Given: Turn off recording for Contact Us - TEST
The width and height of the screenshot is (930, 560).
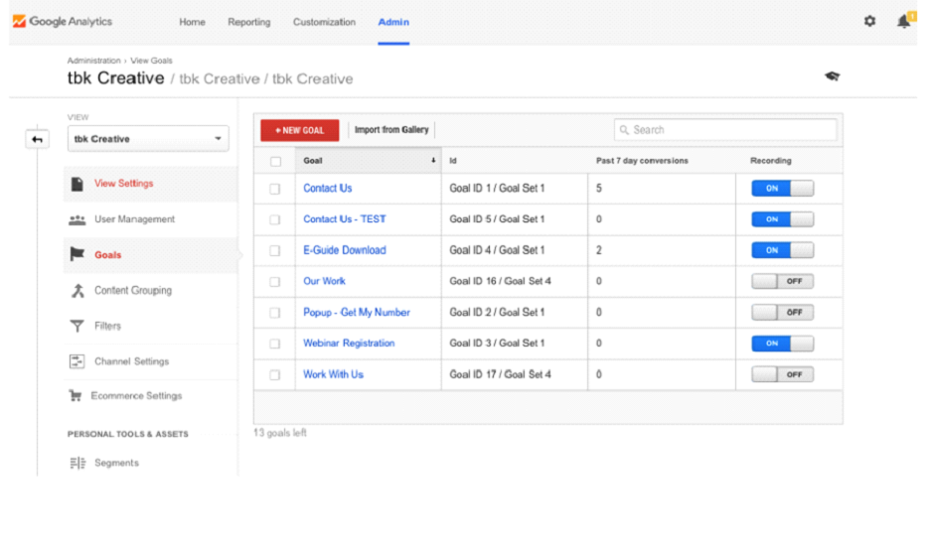Looking at the screenshot, I should (x=782, y=219).
